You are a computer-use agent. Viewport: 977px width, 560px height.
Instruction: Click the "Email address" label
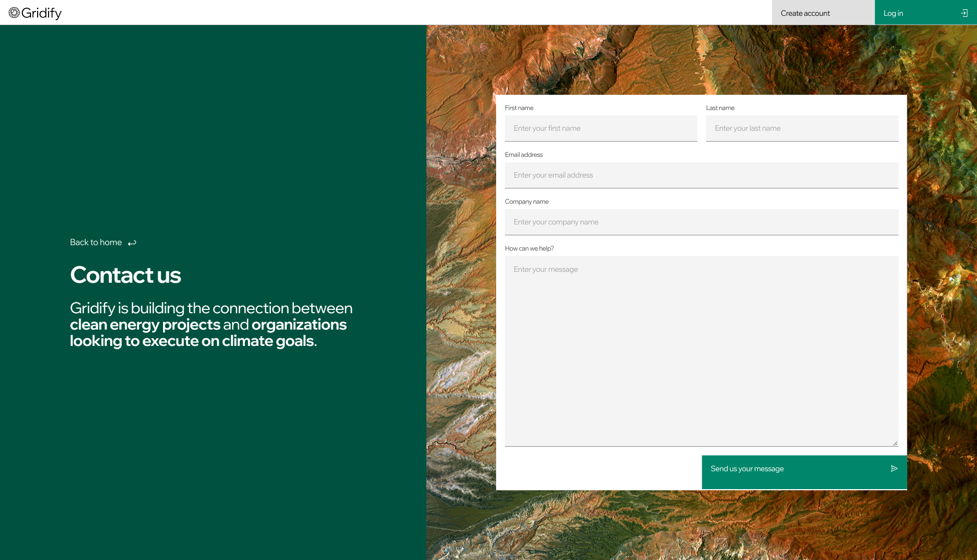point(524,155)
